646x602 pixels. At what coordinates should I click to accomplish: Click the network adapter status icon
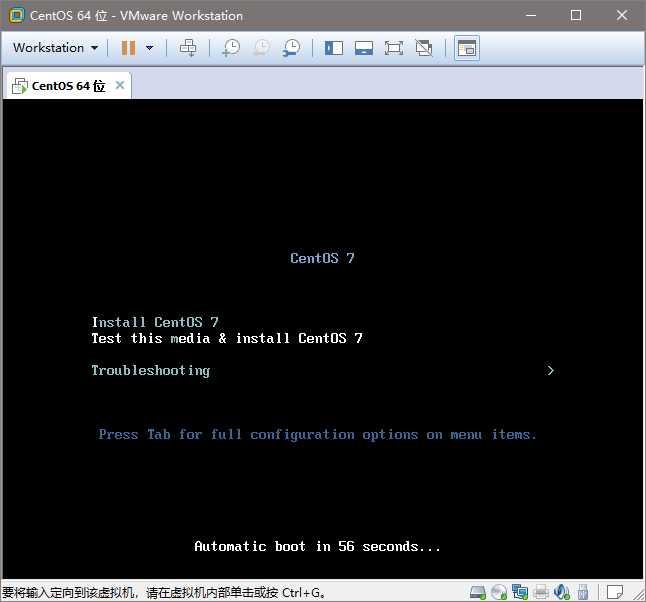(x=520, y=593)
